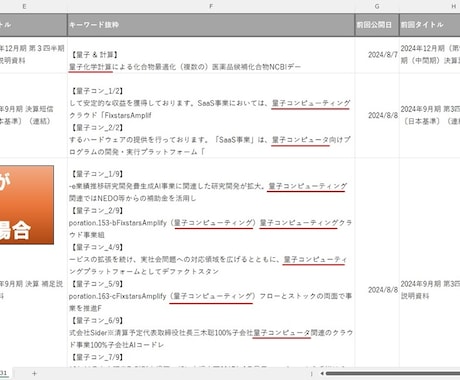Select the previous-title cell 2024年12月期（第
The height and width of the screenshot is (380, 460).
point(430,55)
